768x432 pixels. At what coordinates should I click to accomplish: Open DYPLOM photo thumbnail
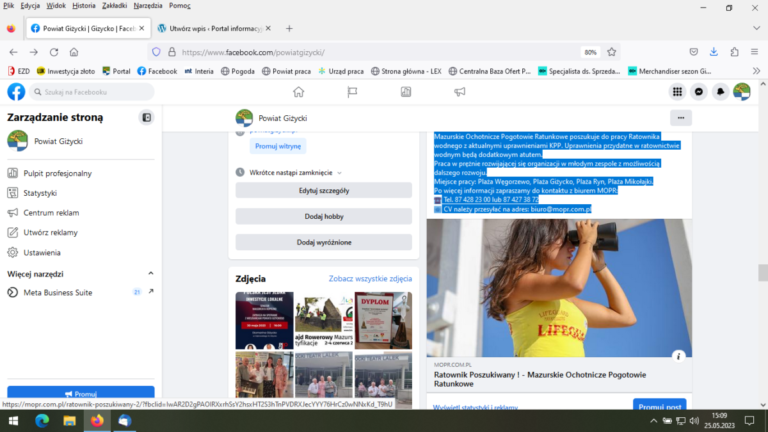[383, 320]
